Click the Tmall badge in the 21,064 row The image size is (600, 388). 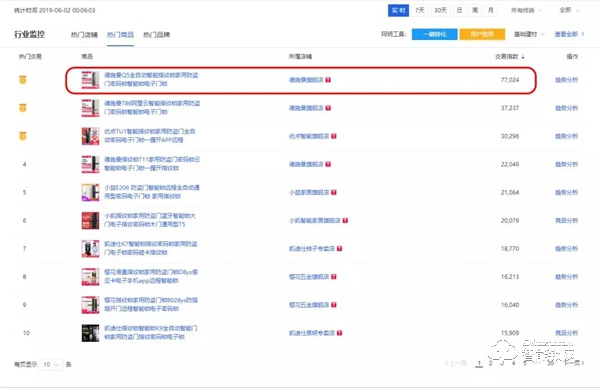334,192
